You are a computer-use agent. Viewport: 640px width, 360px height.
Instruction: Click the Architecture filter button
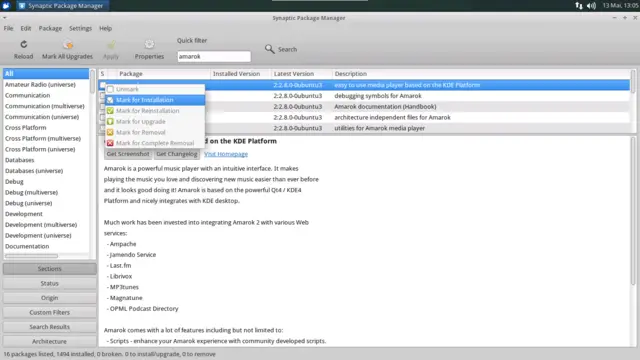click(49, 341)
